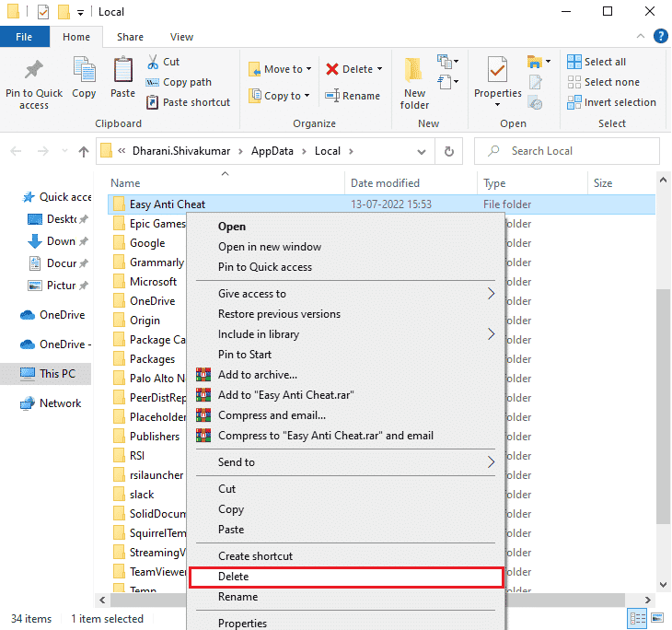Screen dimensions: 672x630
Task: Click the Cut scissors icon in the ribbon
Action: pos(153,62)
